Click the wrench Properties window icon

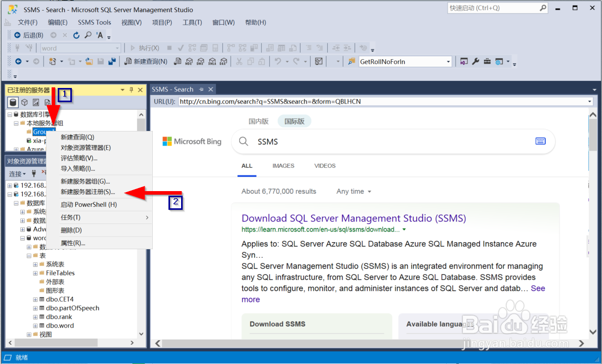(x=476, y=61)
